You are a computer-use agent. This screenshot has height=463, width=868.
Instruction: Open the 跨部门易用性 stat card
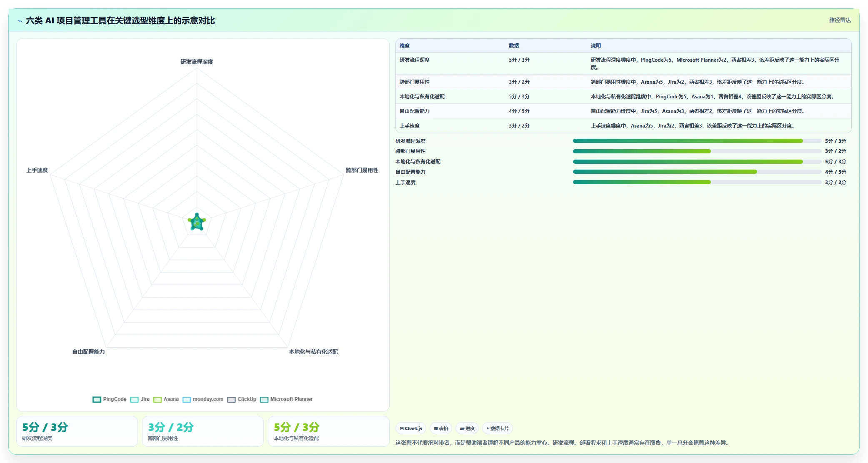(203, 431)
